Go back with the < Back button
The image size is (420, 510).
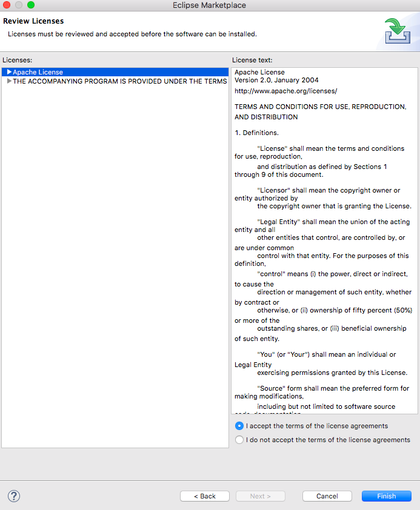(x=205, y=496)
